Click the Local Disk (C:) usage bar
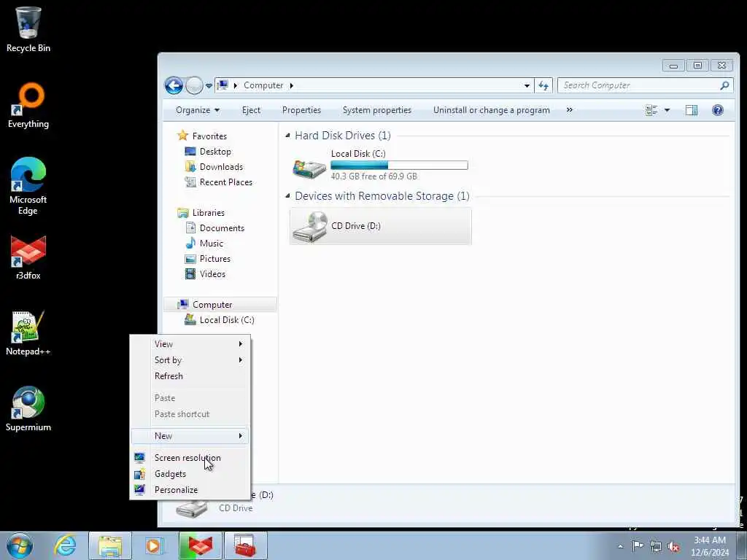 click(x=399, y=166)
